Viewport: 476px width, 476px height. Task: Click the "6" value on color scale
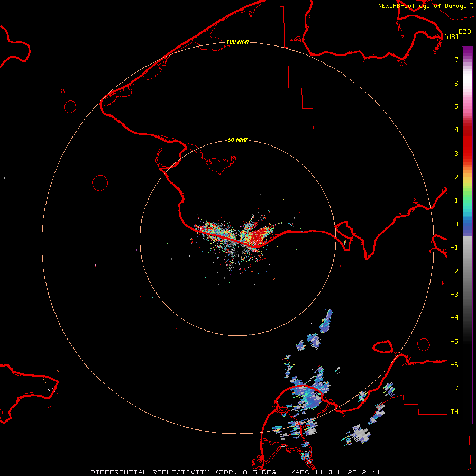coord(456,83)
